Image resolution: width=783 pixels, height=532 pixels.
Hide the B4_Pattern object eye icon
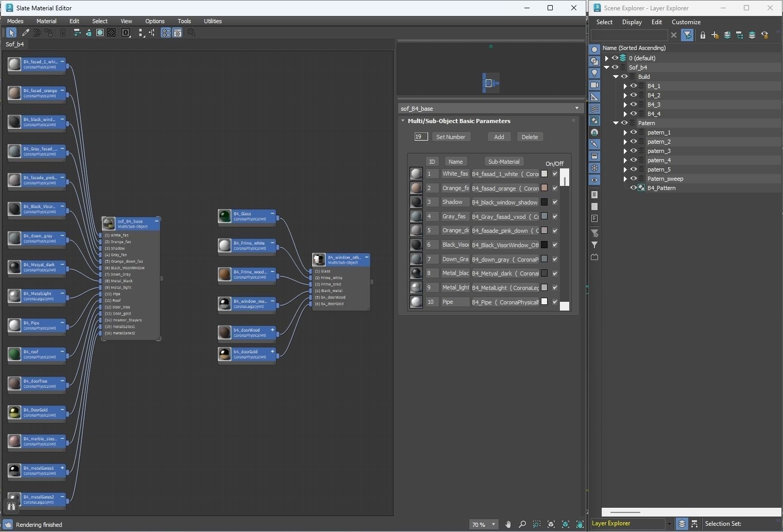634,188
